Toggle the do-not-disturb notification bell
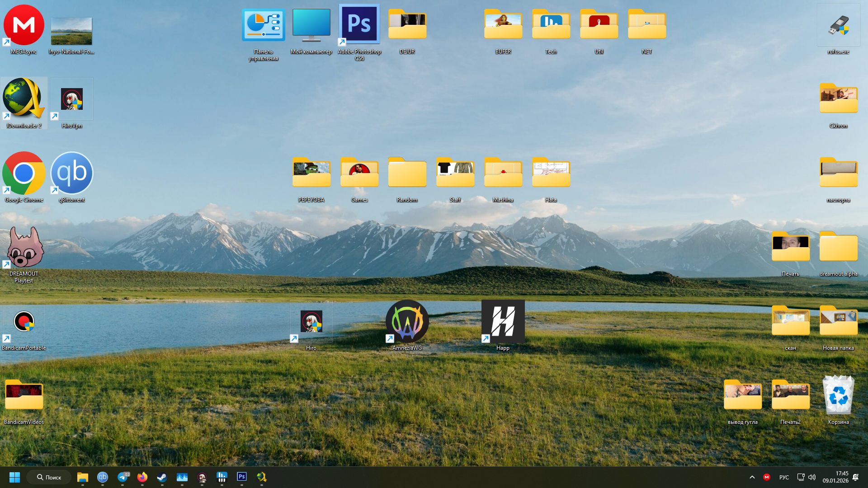Screen dimensions: 868x488 tap(855, 477)
